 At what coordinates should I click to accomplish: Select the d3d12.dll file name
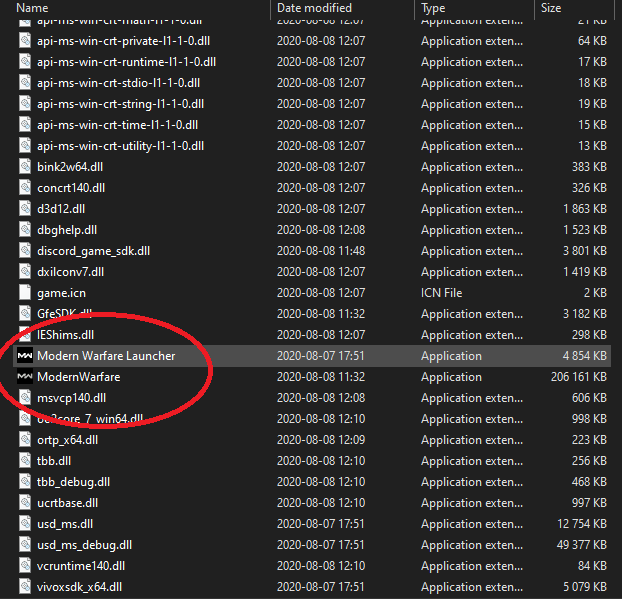pos(61,209)
